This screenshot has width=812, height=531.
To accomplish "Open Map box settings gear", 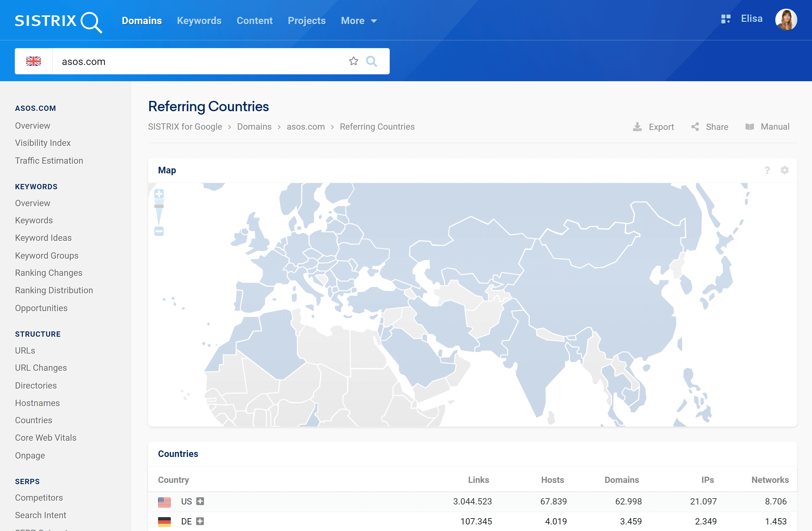I will (x=785, y=170).
